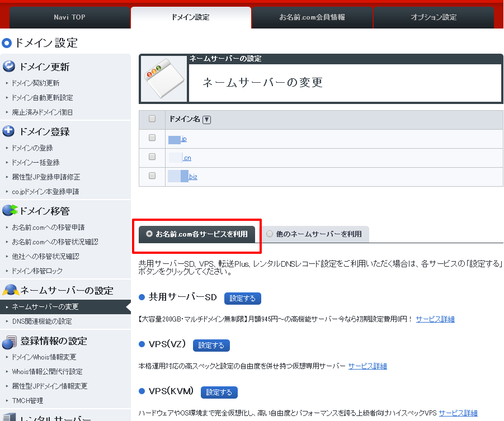This screenshot has width=504, height=421.
Task: Click the blue circle icon by ドメイン設定 heading
Action: click(x=6, y=43)
